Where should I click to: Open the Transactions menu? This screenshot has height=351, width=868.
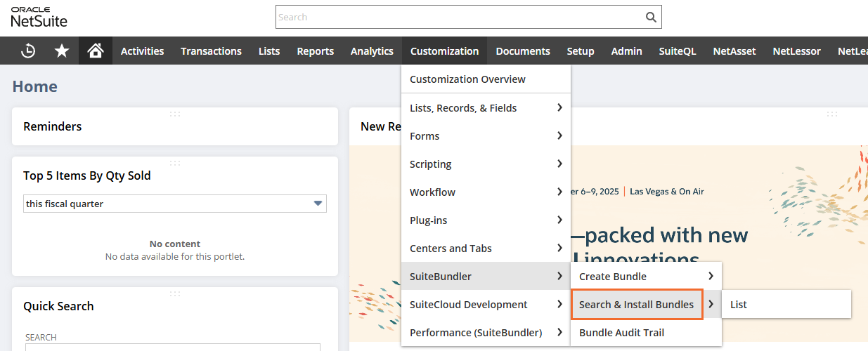pyautogui.click(x=211, y=51)
